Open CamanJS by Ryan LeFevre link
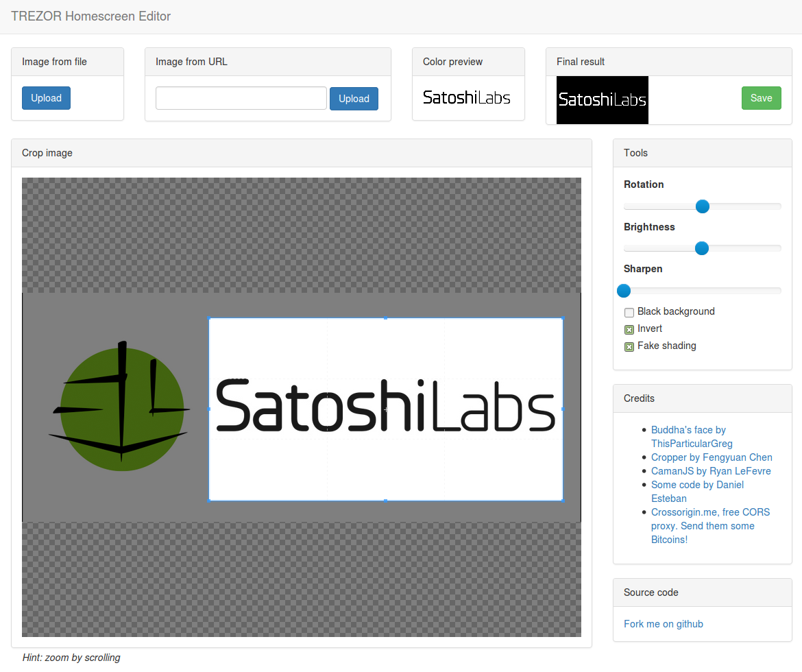802x672 pixels. point(711,471)
